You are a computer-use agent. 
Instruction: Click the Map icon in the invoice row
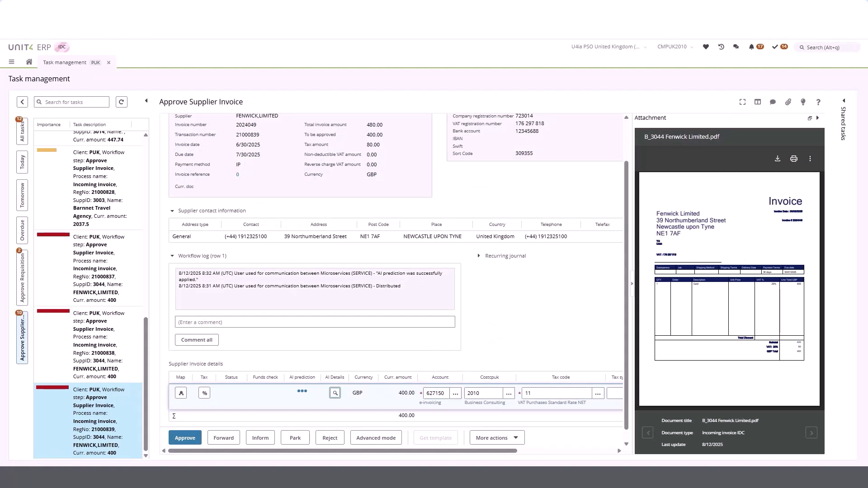point(180,393)
